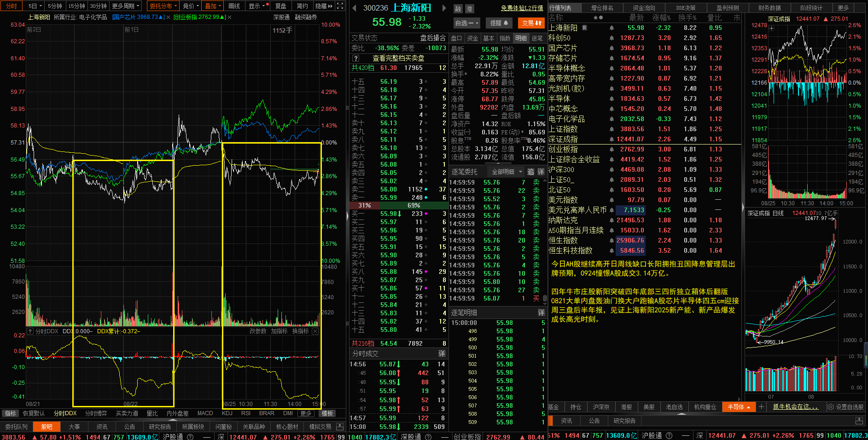Image resolution: width=868 pixels, height=440 pixels.
Task: Select the MACD indicator
Action: (x=205, y=413)
